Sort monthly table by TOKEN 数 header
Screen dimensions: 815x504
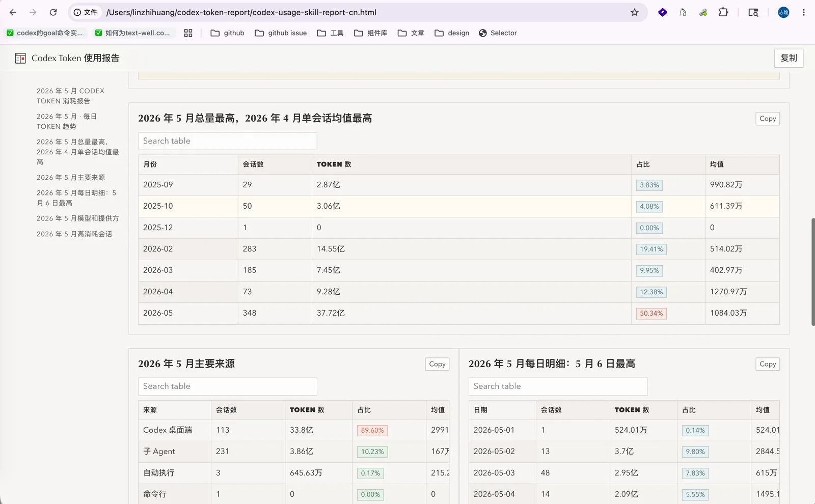472,164
